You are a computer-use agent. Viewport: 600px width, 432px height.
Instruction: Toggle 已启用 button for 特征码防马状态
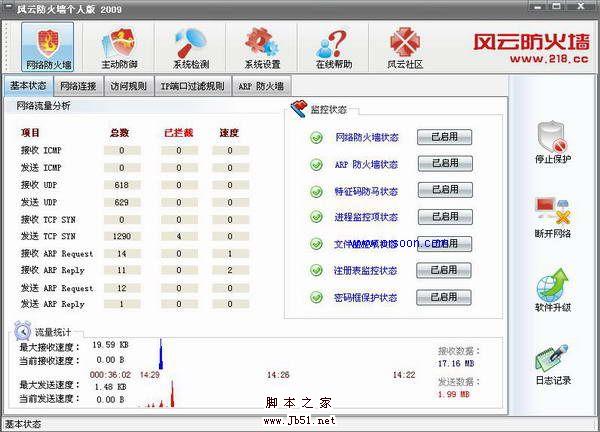click(445, 190)
